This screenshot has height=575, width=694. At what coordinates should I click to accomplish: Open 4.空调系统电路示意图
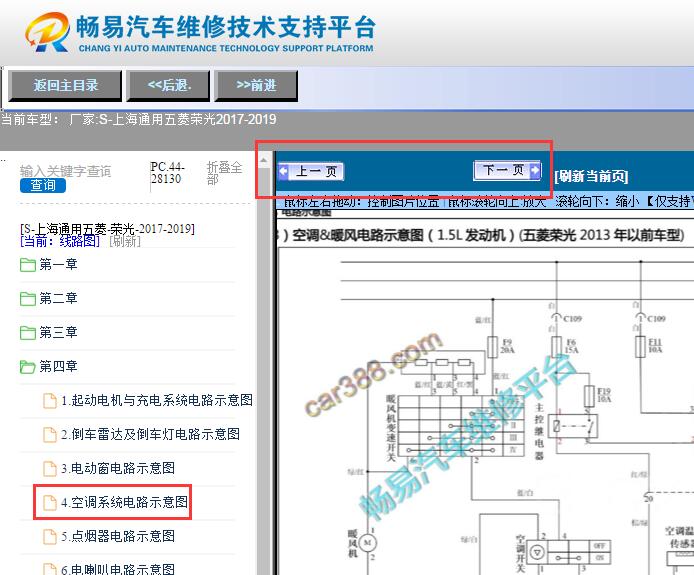click(124, 502)
